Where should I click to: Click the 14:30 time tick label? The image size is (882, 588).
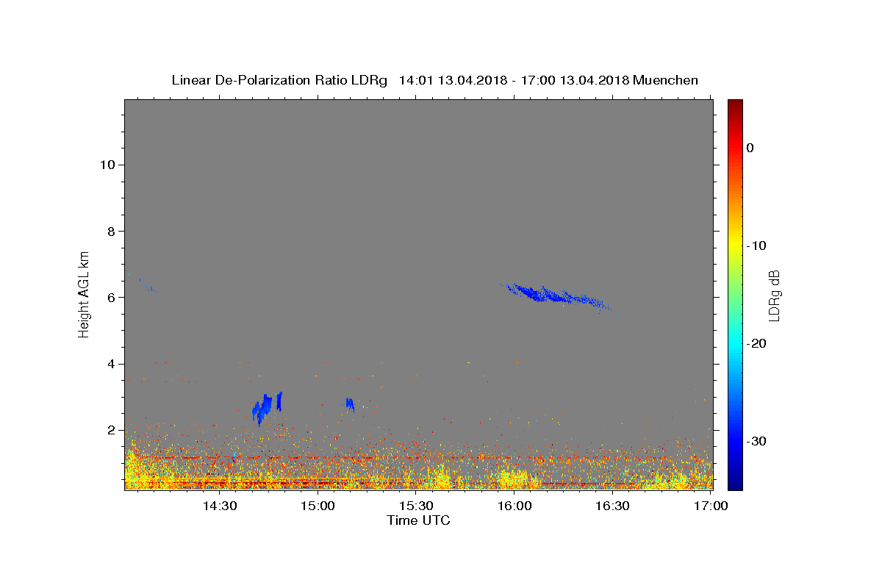coord(219,506)
